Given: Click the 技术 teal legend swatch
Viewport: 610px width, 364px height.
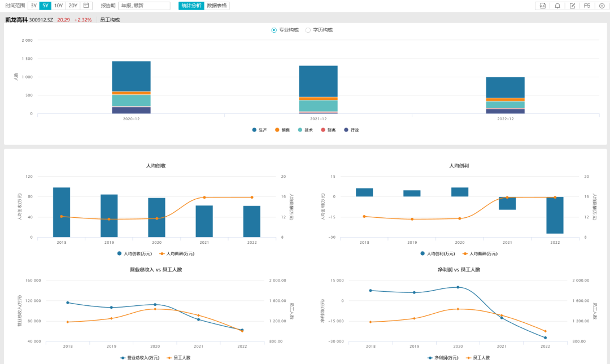Looking at the screenshot, I should tap(300, 130).
